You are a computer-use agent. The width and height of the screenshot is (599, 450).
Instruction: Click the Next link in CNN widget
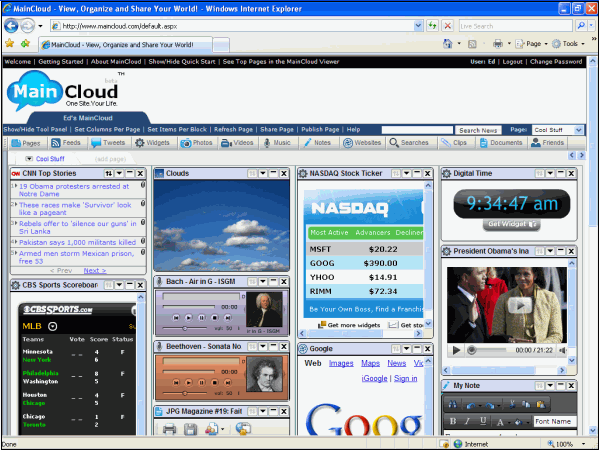[x=95, y=270]
